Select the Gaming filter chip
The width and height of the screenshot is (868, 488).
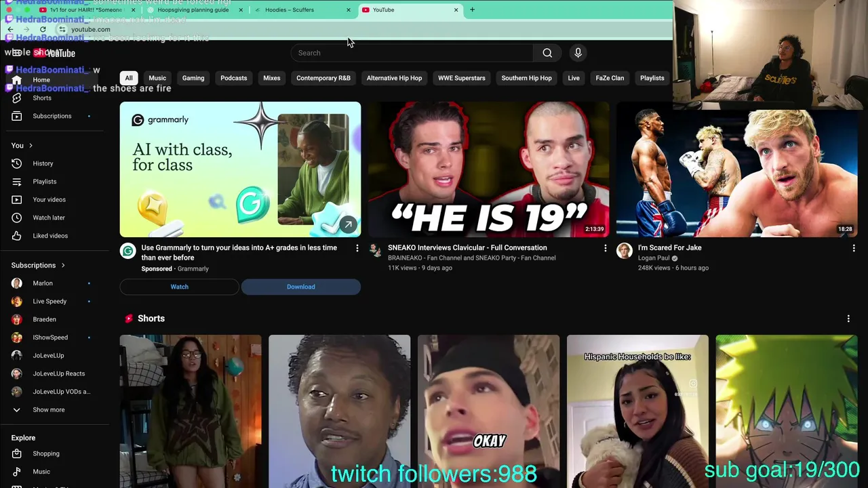[x=193, y=78]
